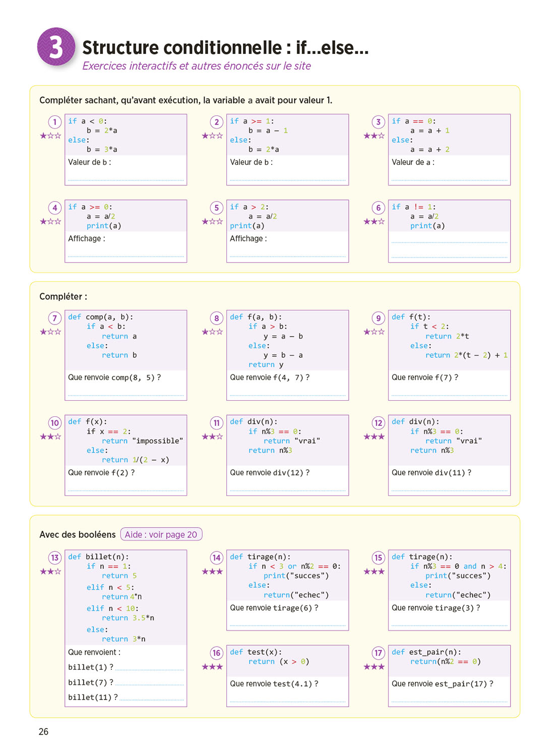Select the circled number 14 exercise marker

click(216, 558)
